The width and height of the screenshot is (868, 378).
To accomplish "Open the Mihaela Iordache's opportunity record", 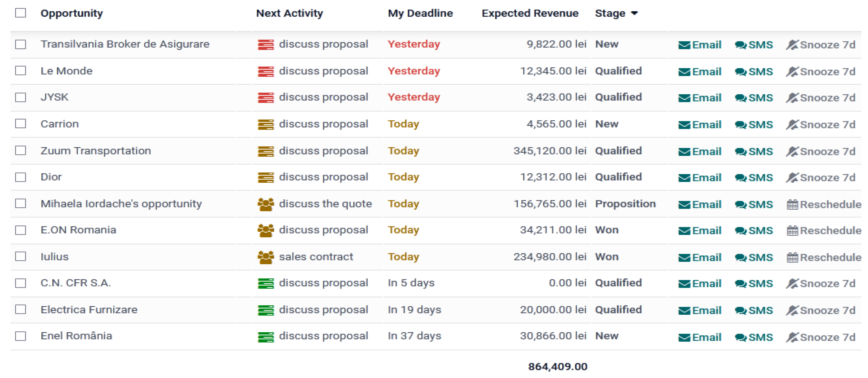I will click(121, 204).
